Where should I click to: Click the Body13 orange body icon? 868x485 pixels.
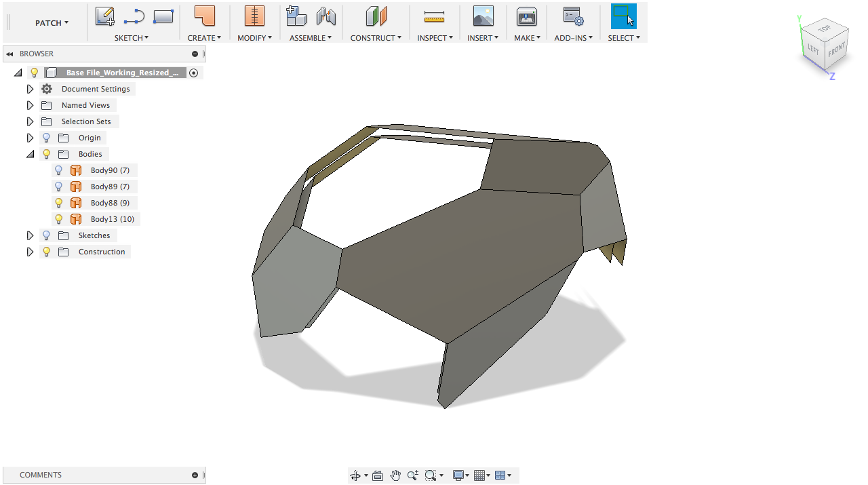pyautogui.click(x=76, y=219)
